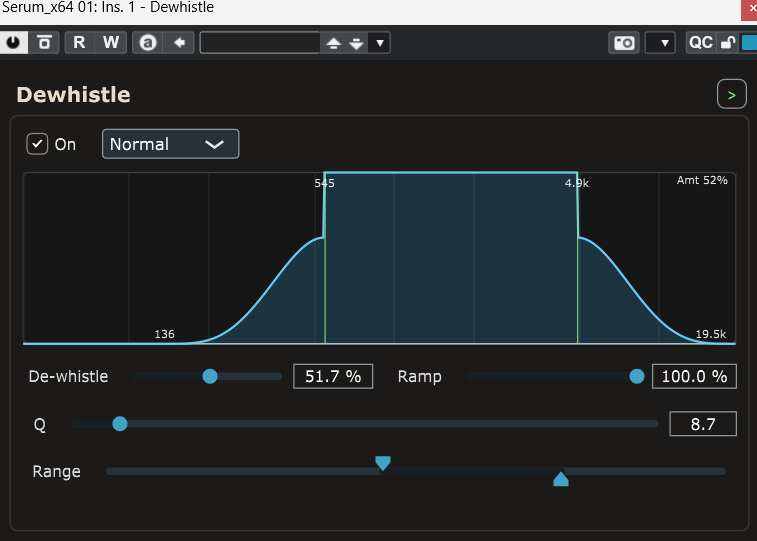757x541 pixels.
Task: Click the Q slider handle
Action: click(120, 424)
